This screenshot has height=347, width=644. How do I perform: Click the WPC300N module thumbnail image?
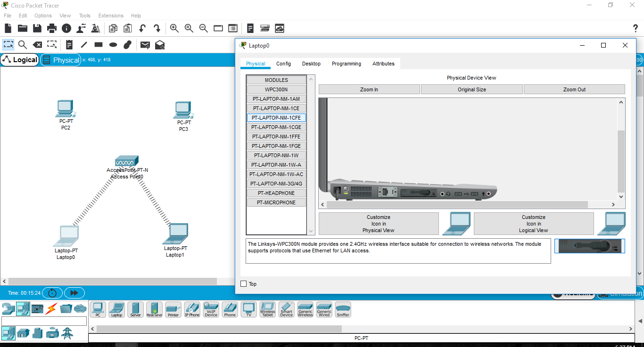tap(589, 246)
